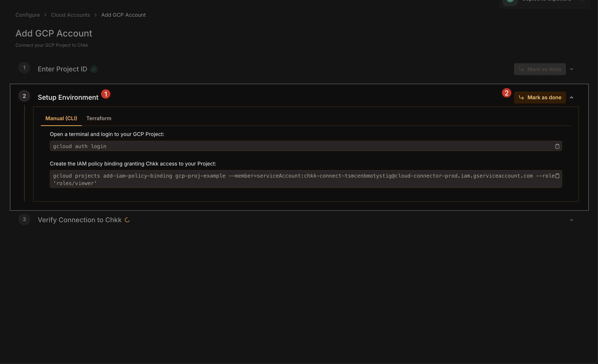This screenshot has height=364, width=598.
Task: Mark Setup Environment as done
Action: [540, 97]
